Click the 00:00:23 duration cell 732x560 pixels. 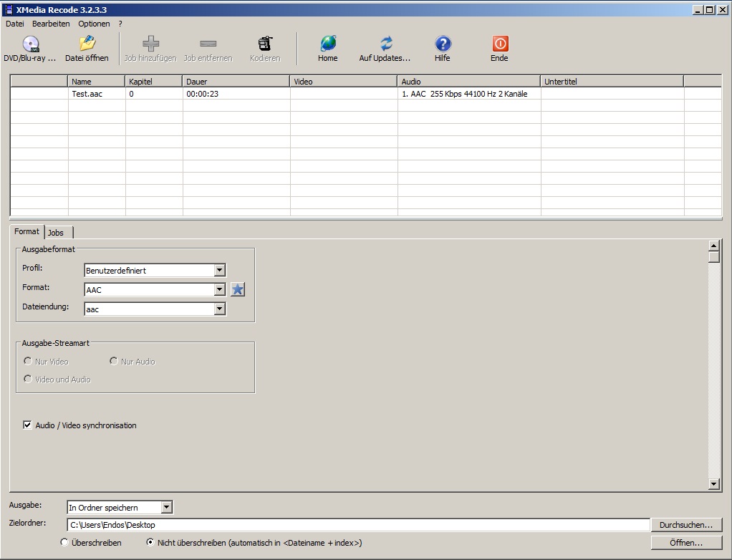(236, 94)
